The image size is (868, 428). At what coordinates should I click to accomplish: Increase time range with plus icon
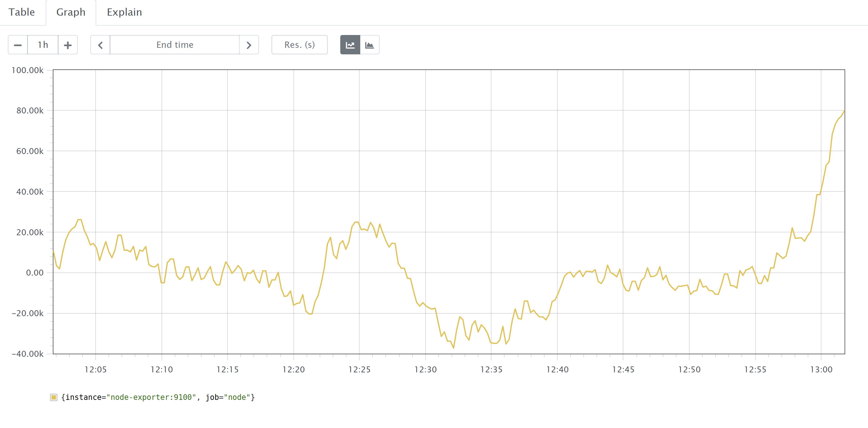pyautogui.click(x=68, y=45)
